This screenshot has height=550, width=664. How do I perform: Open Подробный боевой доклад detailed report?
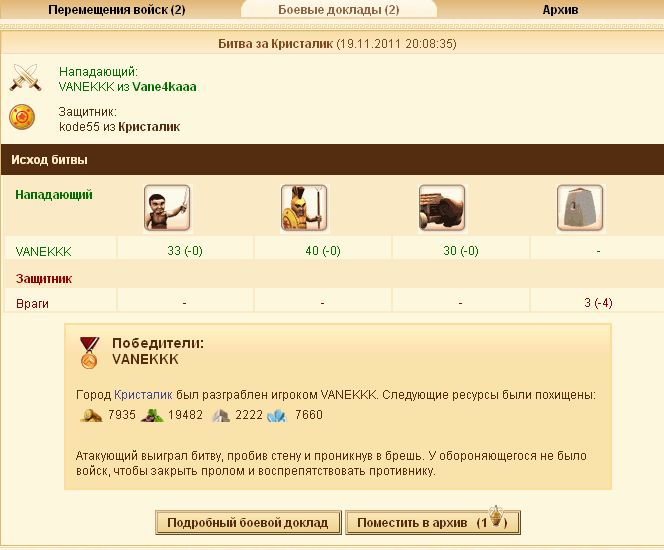[x=248, y=522]
